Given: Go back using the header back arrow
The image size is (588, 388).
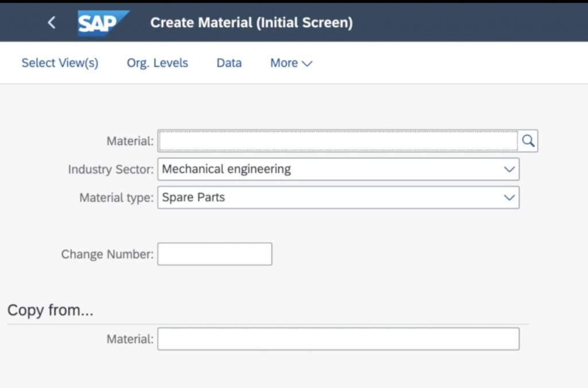Looking at the screenshot, I should tap(52, 22).
